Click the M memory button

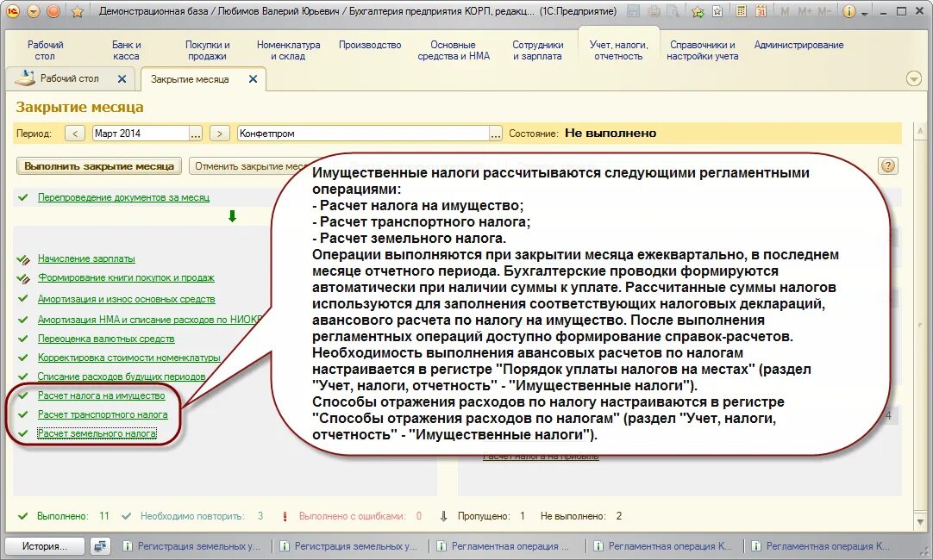(x=785, y=11)
